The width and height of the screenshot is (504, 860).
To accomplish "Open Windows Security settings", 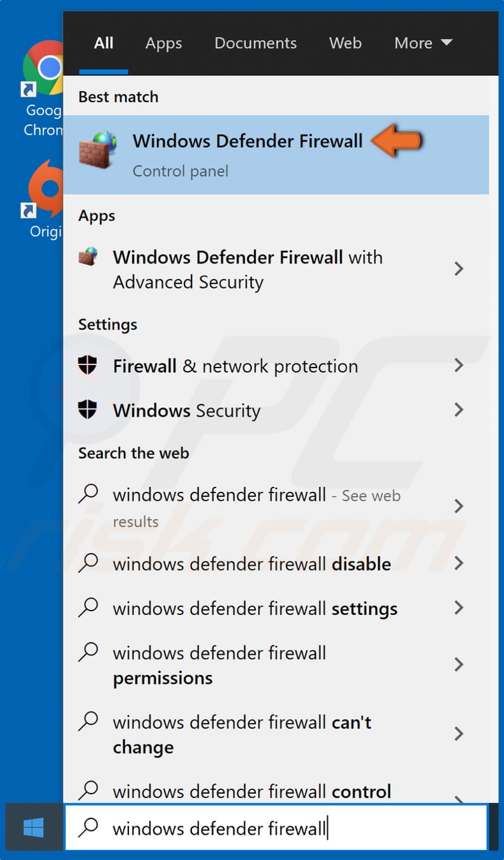I will [x=186, y=410].
